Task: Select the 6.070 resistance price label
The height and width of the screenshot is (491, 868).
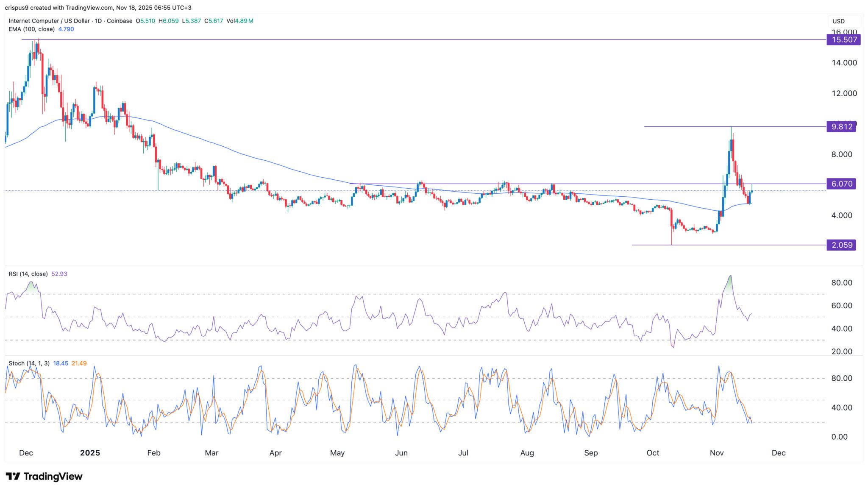Action: [x=842, y=184]
